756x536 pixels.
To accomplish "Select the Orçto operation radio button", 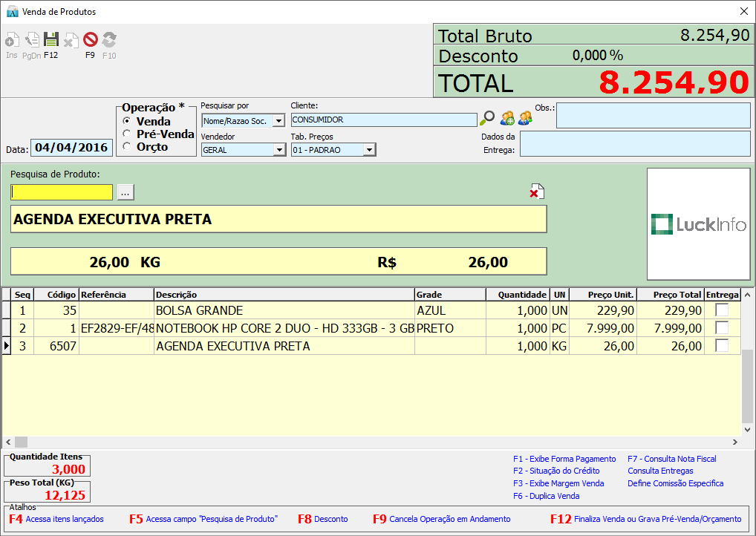I will click(x=127, y=146).
